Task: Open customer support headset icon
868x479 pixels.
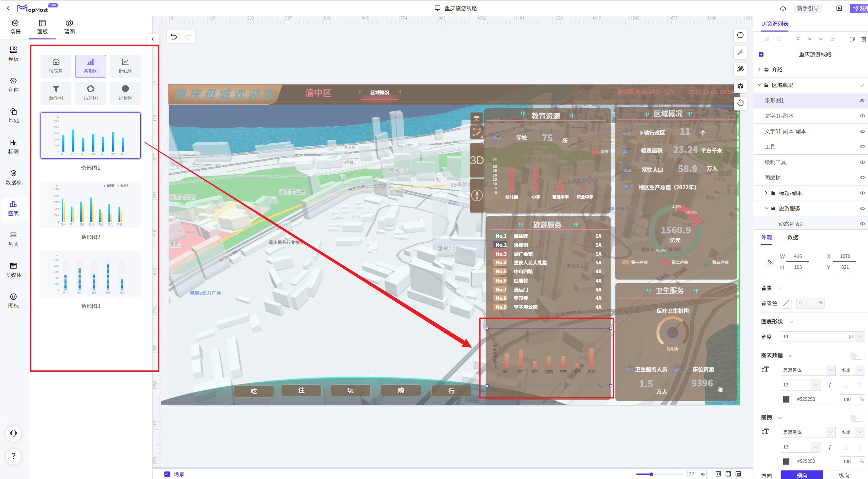Action: [13, 433]
